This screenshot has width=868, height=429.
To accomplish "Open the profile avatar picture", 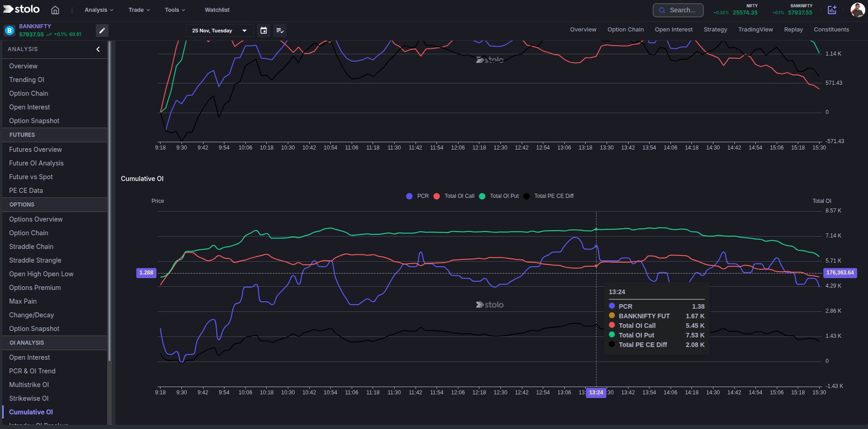I will coord(857,10).
